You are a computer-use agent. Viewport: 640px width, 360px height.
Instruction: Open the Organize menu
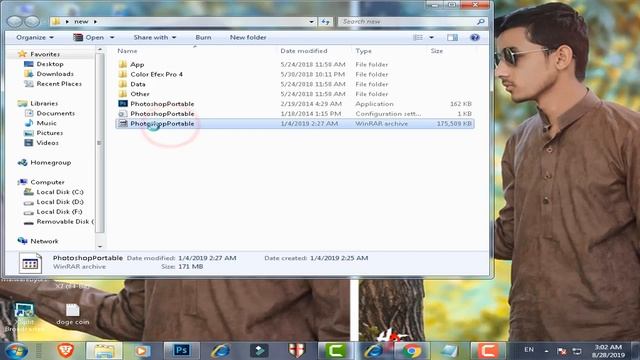[35, 38]
